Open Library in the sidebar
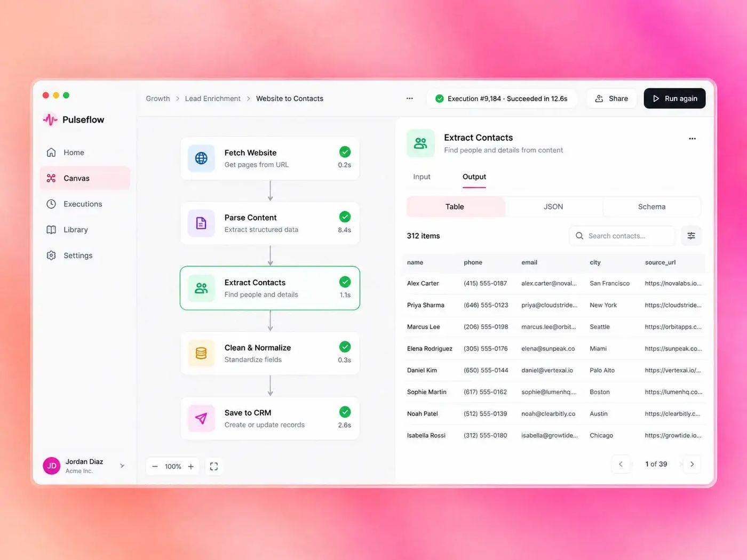747x560 pixels. [85, 230]
